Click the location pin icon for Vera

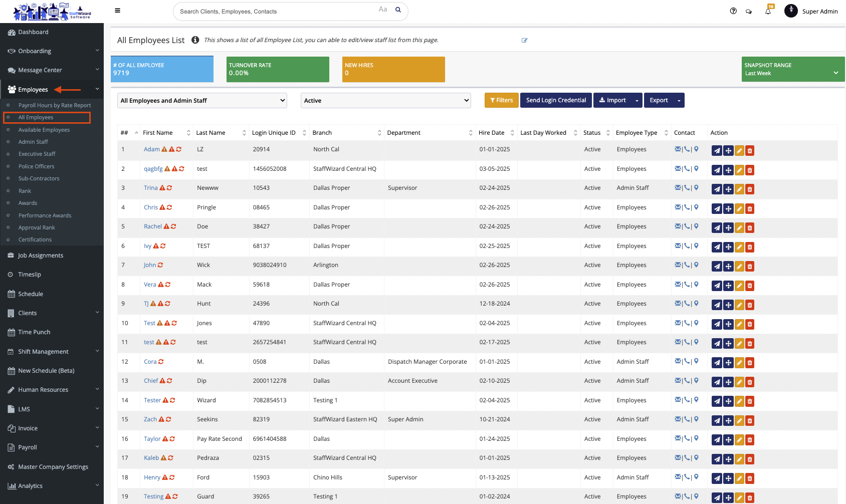[696, 285]
